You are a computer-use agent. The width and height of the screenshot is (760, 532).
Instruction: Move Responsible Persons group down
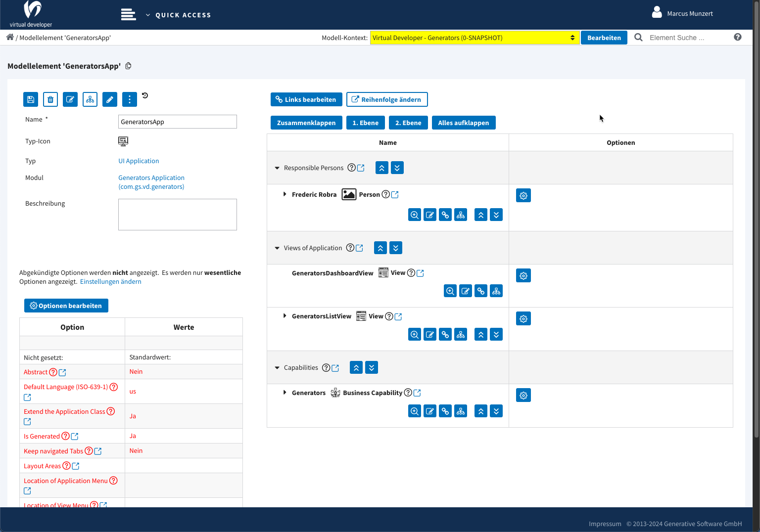[397, 168]
